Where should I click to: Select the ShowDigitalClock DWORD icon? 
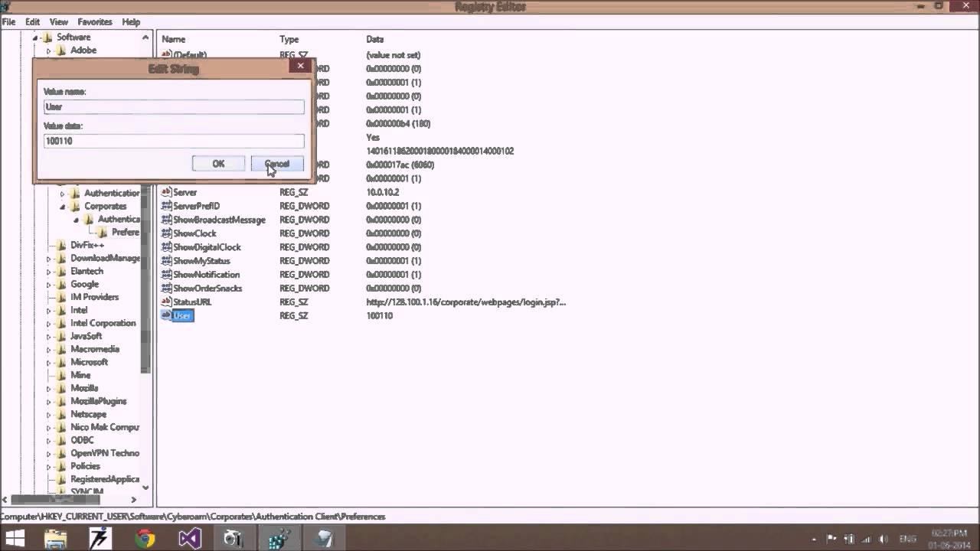point(166,247)
